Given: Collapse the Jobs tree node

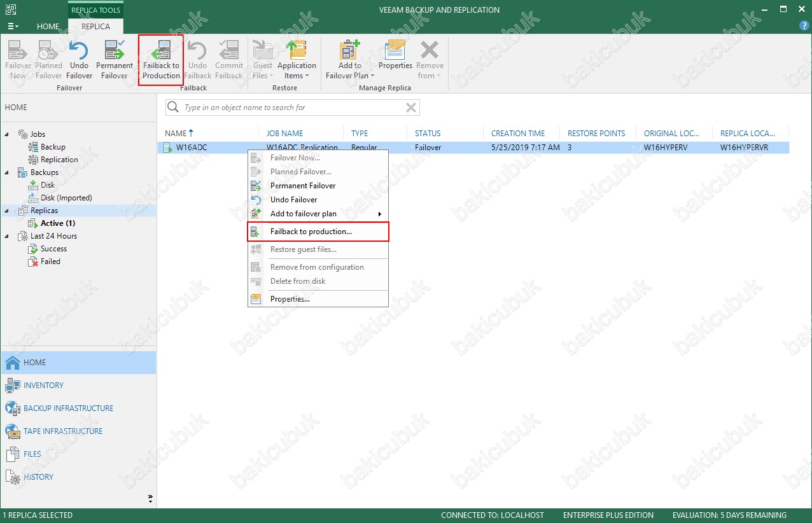Looking at the screenshot, I should coord(8,134).
